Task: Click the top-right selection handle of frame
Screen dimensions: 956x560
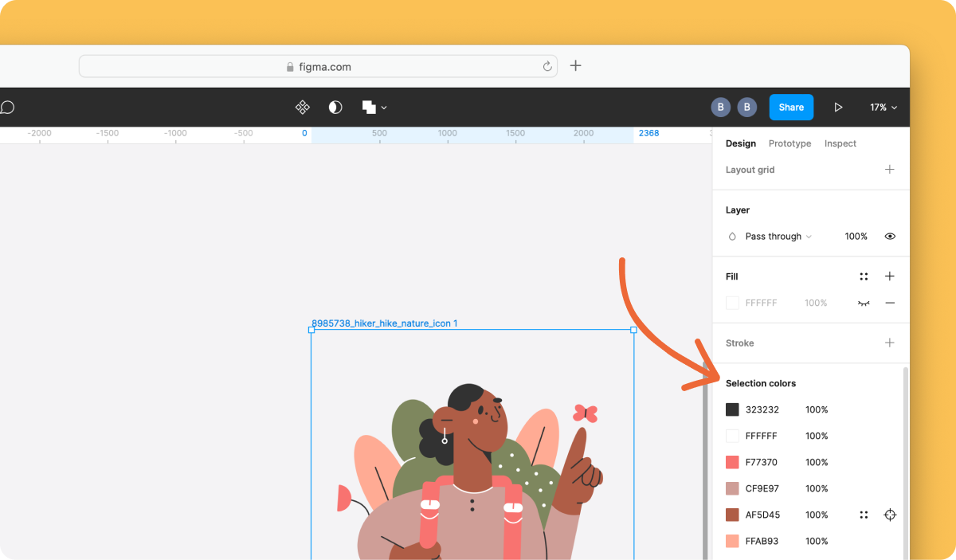Action: pyautogui.click(x=634, y=330)
